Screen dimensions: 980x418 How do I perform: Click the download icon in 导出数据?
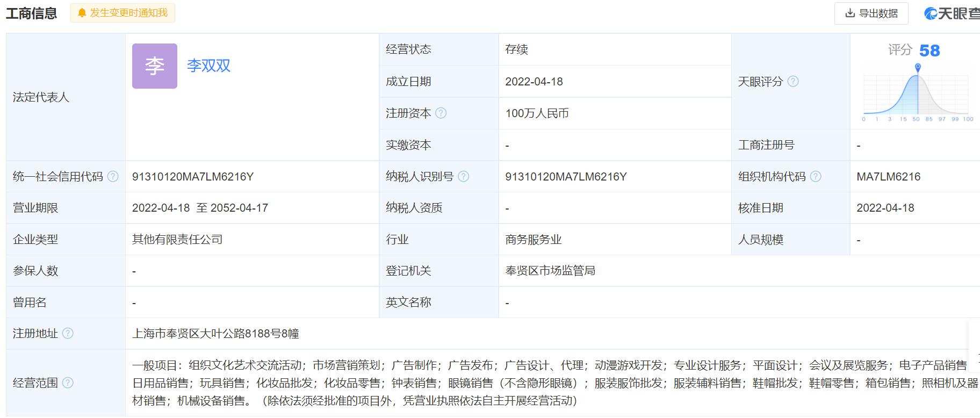tap(850, 13)
